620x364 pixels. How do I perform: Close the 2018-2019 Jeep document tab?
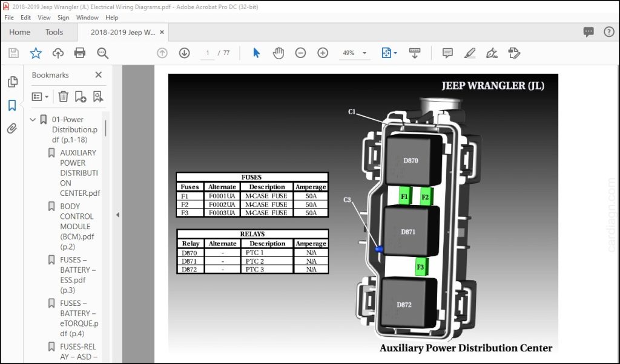coord(162,33)
